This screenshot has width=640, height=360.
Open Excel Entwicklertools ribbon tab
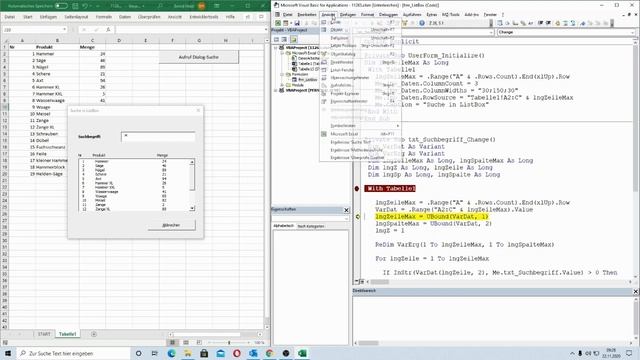(x=204, y=17)
